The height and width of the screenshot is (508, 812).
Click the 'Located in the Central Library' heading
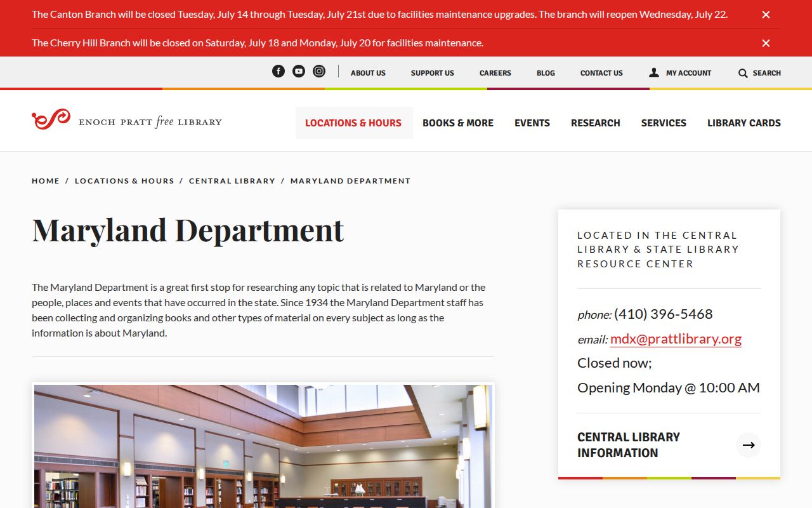(x=658, y=250)
